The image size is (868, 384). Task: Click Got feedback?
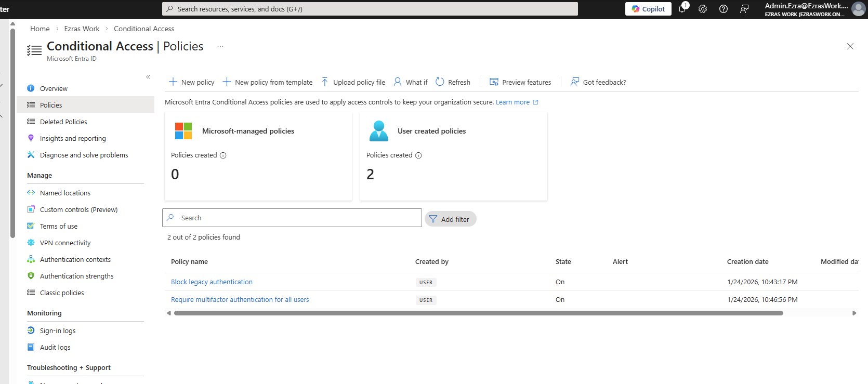point(598,82)
